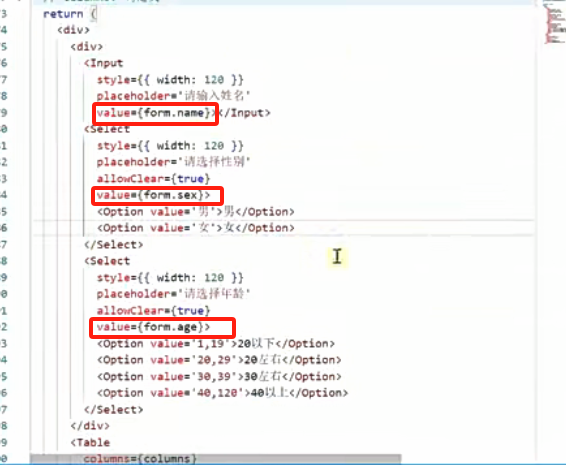The image size is (566, 465).
Task: Click the value={form.name} attribute
Action: coord(154,113)
